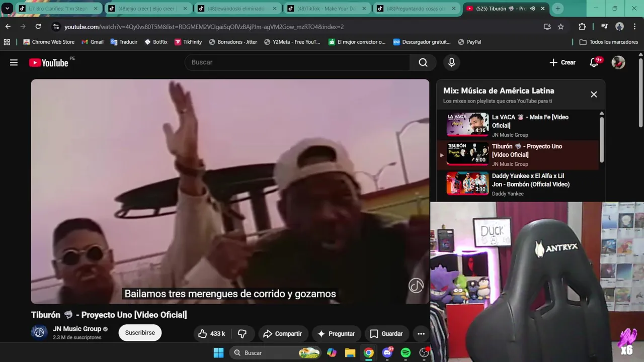Open Spotify from the taskbar
644x362 pixels.
(x=406, y=353)
